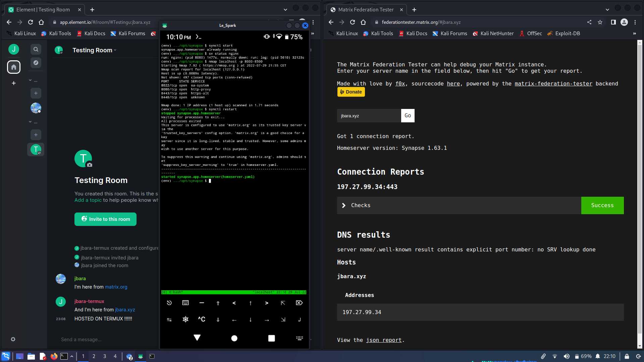This screenshot has height=362, width=644.
Task: Switch to workspace 2 in panel
Action: (x=94, y=356)
